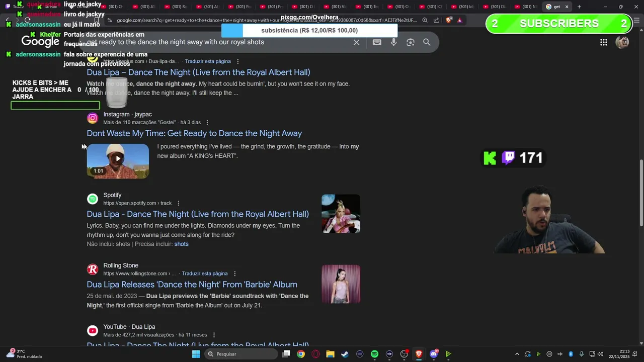
Task: Open more options for YouTube Dua Lipa result
Action: coord(214,335)
